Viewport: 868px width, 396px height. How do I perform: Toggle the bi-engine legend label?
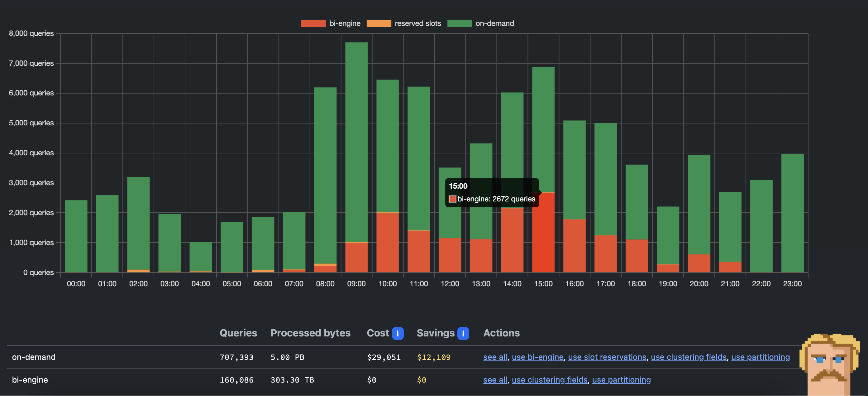coord(345,23)
